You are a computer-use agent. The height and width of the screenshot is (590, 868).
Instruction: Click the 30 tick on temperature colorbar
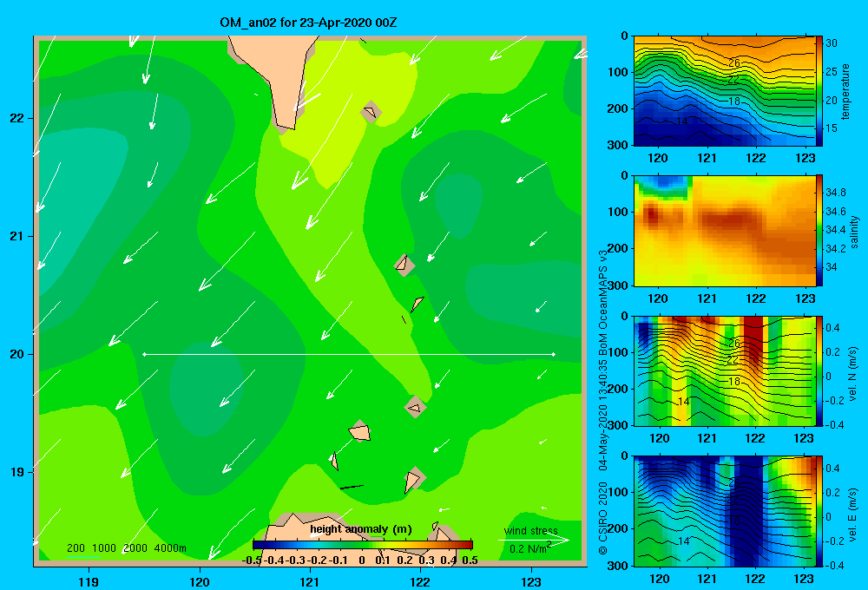832,43
